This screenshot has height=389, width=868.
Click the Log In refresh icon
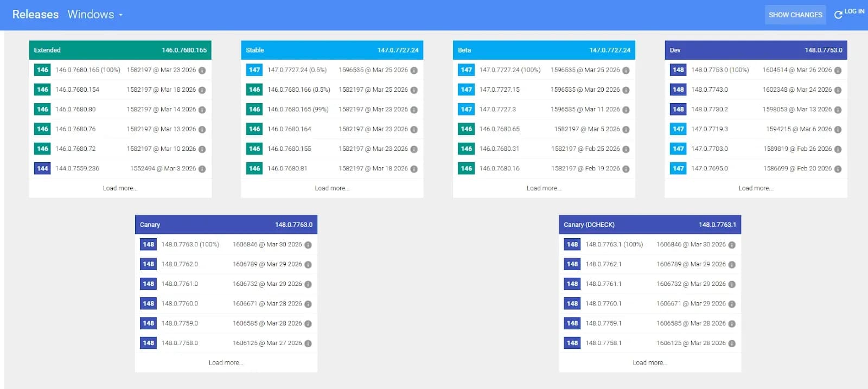click(838, 15)
